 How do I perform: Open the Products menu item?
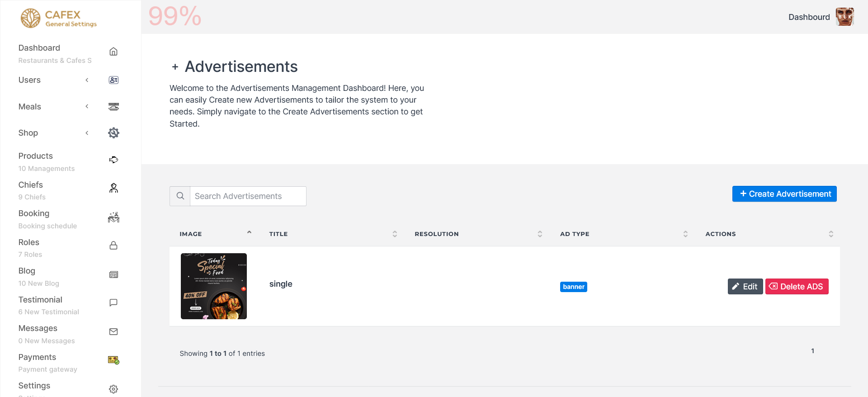click(x=36, y=156)
